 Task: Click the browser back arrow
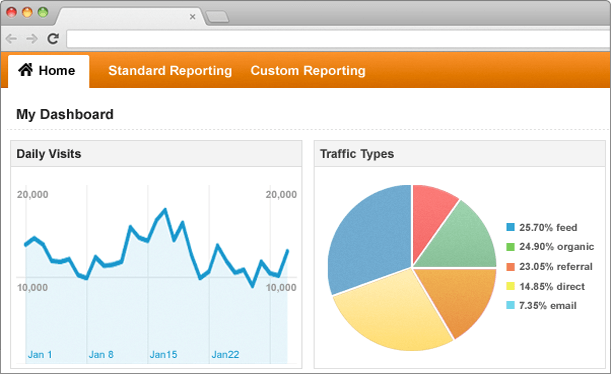(11, 39)
